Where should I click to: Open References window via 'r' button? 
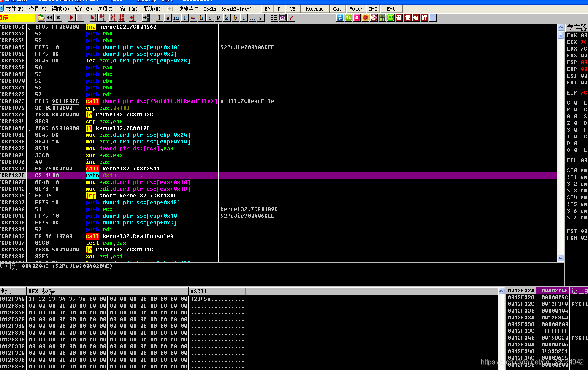(x=244, y=17)
